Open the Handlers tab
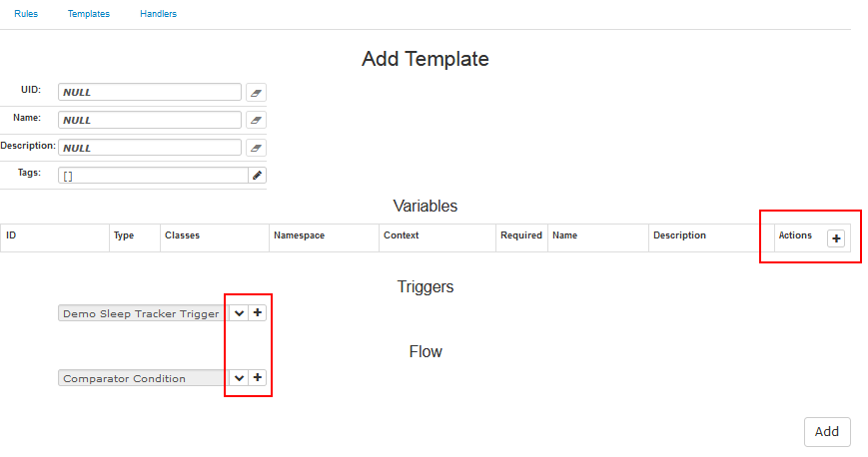 pyautogui.click(x=159, y=14)
